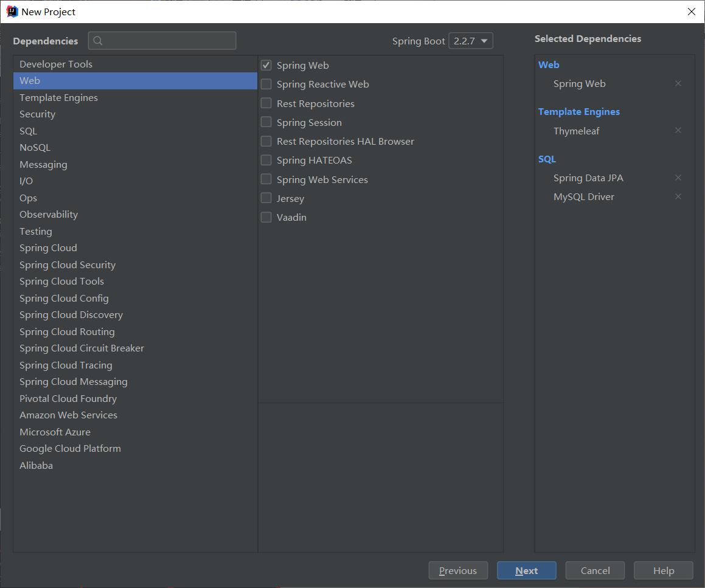
Task: Focus the dependencies search field
Action: click(x=162, y=41)
